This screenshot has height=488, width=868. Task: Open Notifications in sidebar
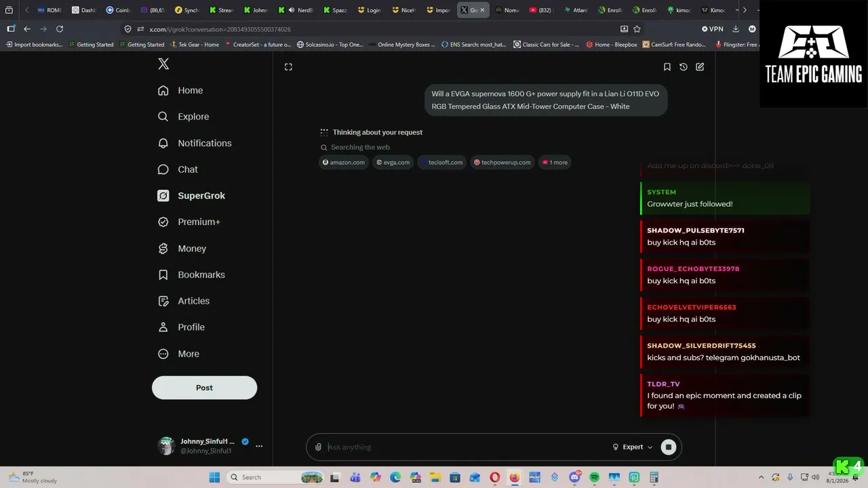[x=195, y=143]
